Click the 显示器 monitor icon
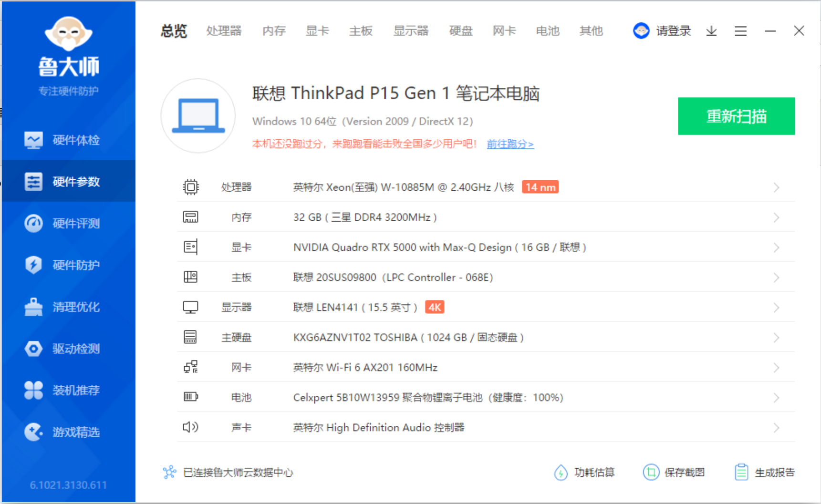The image size is (821, 504). click(x=191, y=307)
